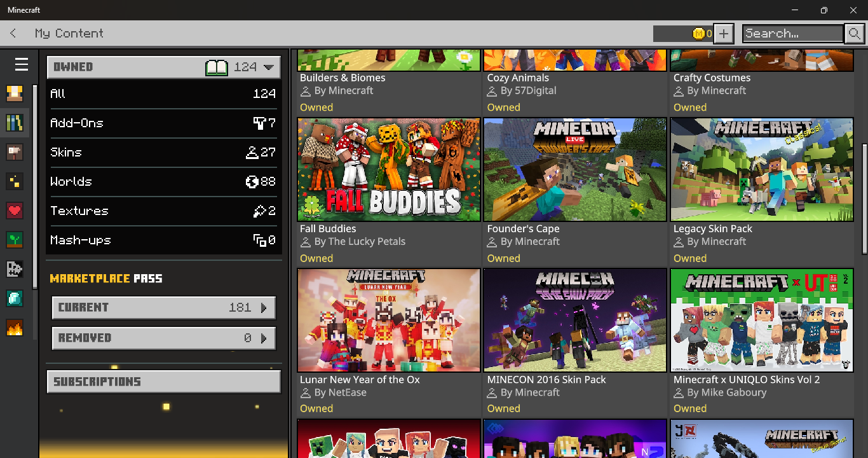The height and width of the screenshot is (458, 868).
Task: Click the Marketplace Pass heading
Action: pyautogui.click(x=106, y=279)
